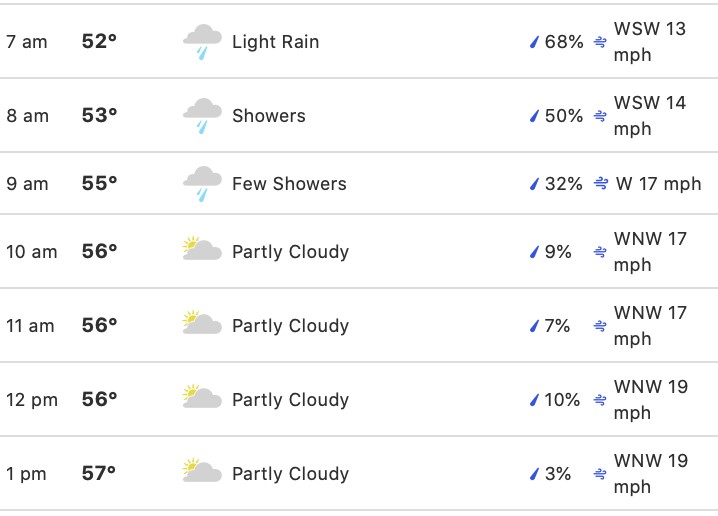
Task: Select the 12 pm Partly Cloudy label
Action: pyautogui.click(x=290, y=400)
